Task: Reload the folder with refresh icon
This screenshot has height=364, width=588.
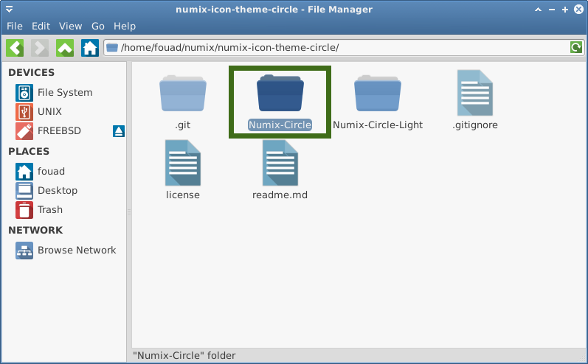Action: click(576, 48)
